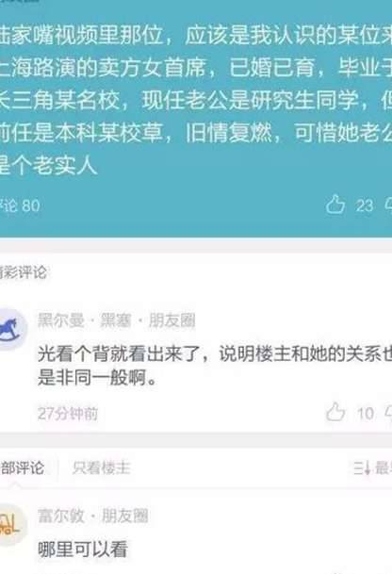Like the post using thumbs-up beside 23
Image resolution: width=392 pixels, height=574 pixels.
[335, 205]
